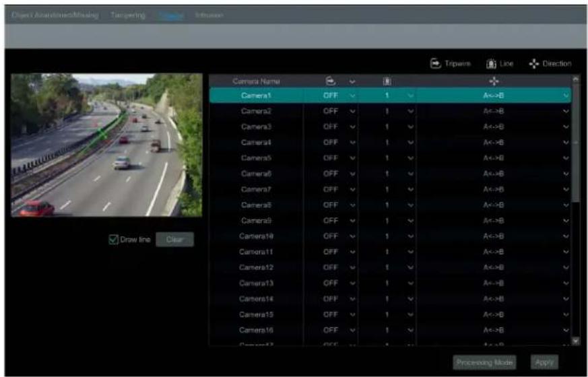
Task: Toggle the Draw line checkbox
Action: (x=113, y=240)
